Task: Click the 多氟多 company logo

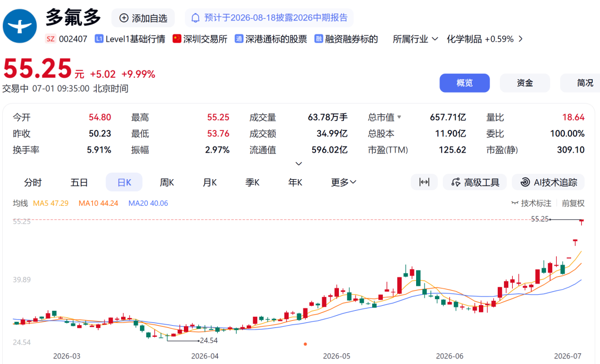Action: (x=19, y=26)
